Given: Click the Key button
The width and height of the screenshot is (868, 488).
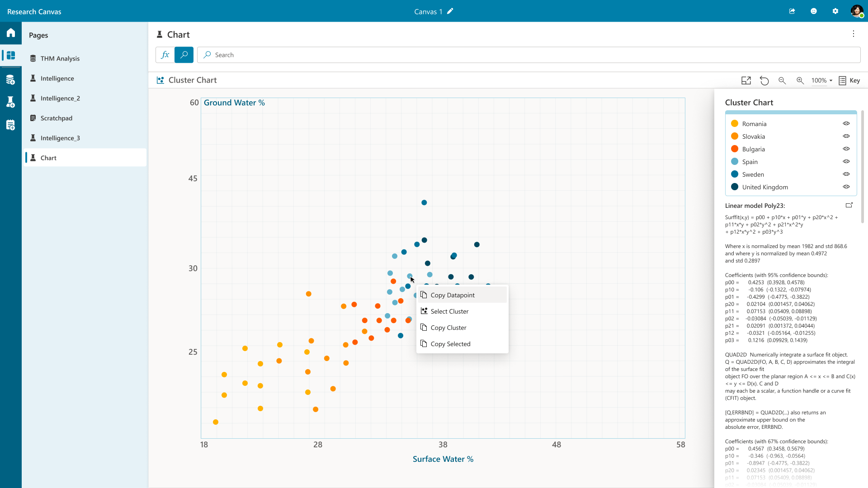Looking at the screenshot, I should coord(849,80).
